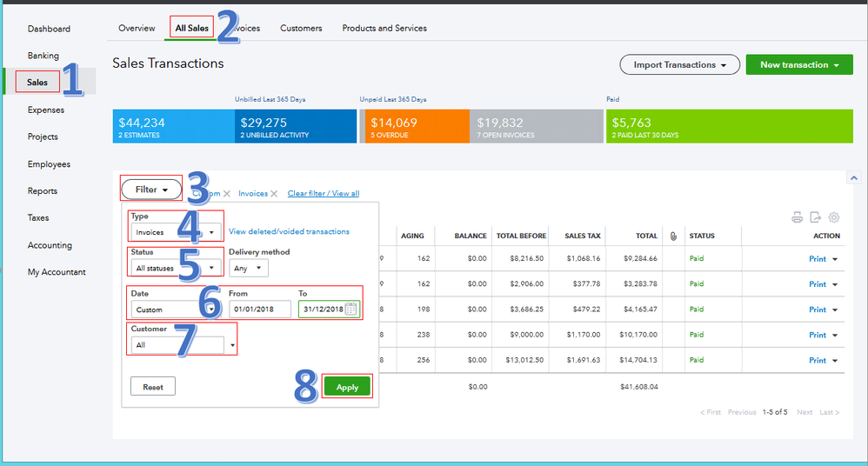Image resolution: width=868 pixels, height=466 pixels.
Task: Switch to the Overview tab
Action: point(137,28)
